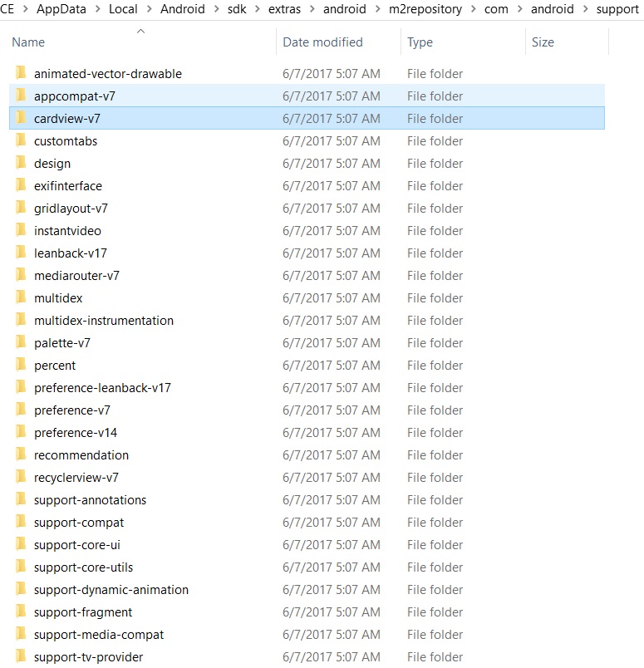Sort by Size column header
Viewport: 644px width, 668px height.
(543, 42)
